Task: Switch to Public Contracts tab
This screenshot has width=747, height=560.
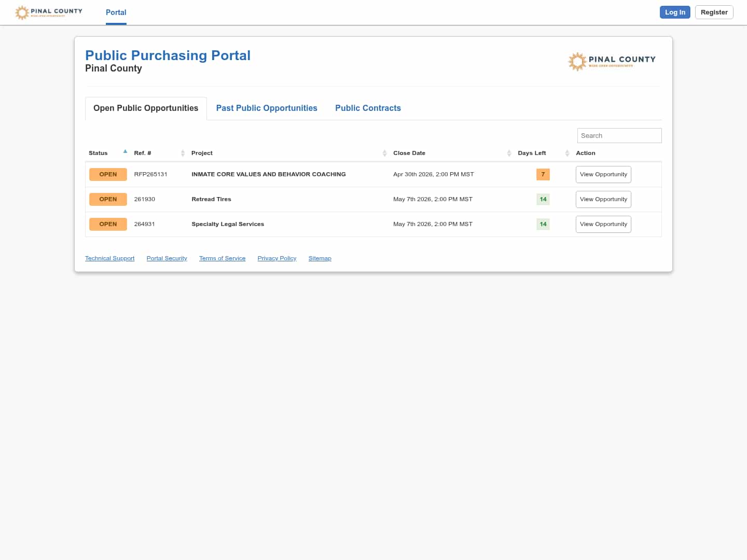Action: point(368,108)
